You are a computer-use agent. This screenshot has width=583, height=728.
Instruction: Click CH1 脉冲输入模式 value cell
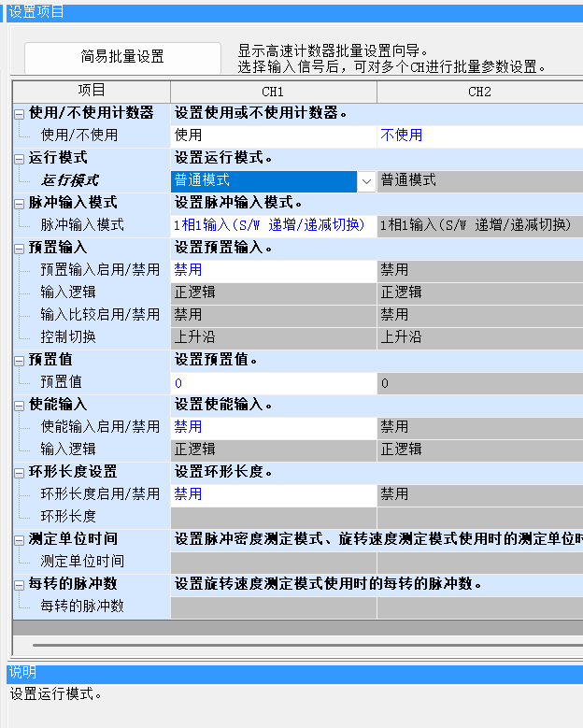(x=273, y=225)
